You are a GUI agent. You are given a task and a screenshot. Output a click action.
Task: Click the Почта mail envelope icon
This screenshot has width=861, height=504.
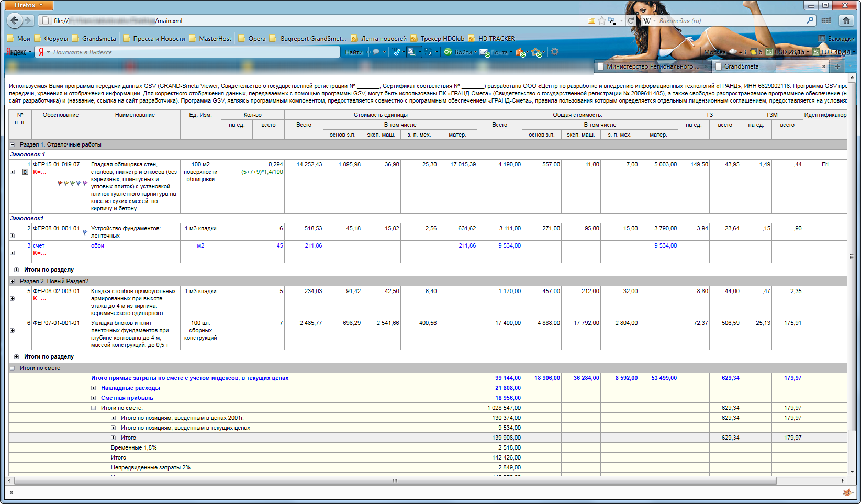click(x=484, y=52)
